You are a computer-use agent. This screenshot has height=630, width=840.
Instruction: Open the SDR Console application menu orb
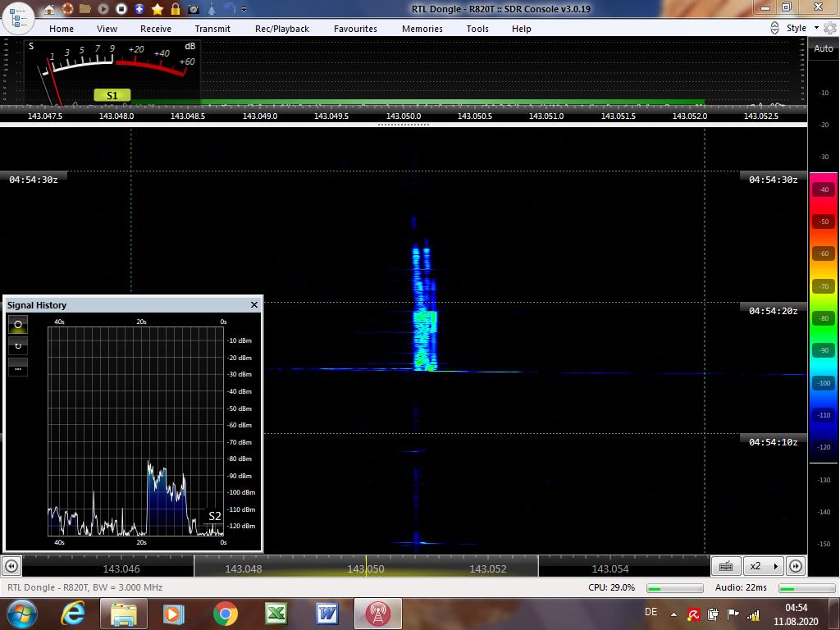coord(18,18)
